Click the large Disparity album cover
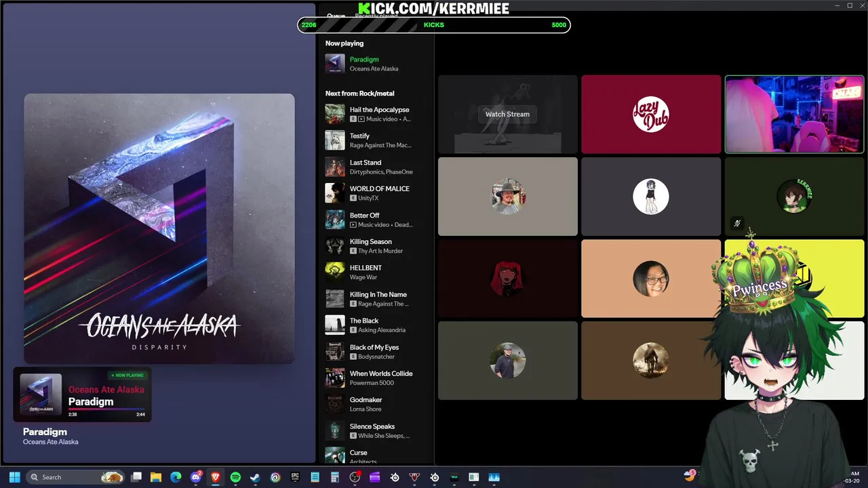Screen dimensions: 868x488 159,229
